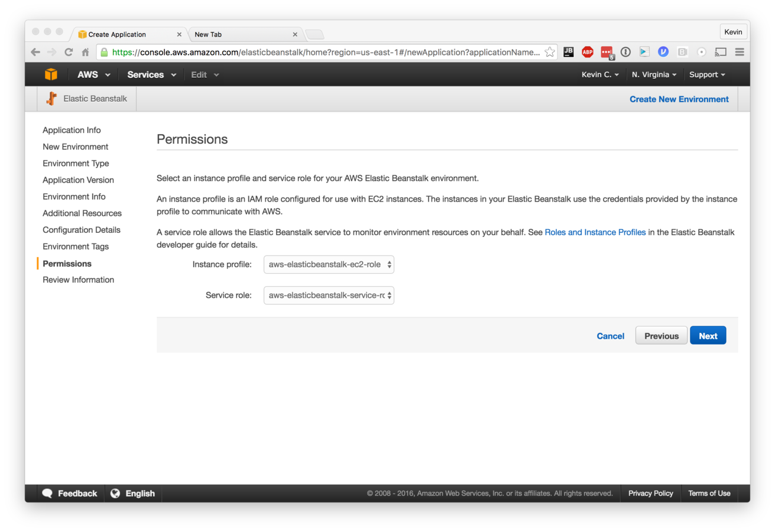775x532 pixels.
Task: Go forward with the browser forward arrow
Action: click(x=52, y=52)
